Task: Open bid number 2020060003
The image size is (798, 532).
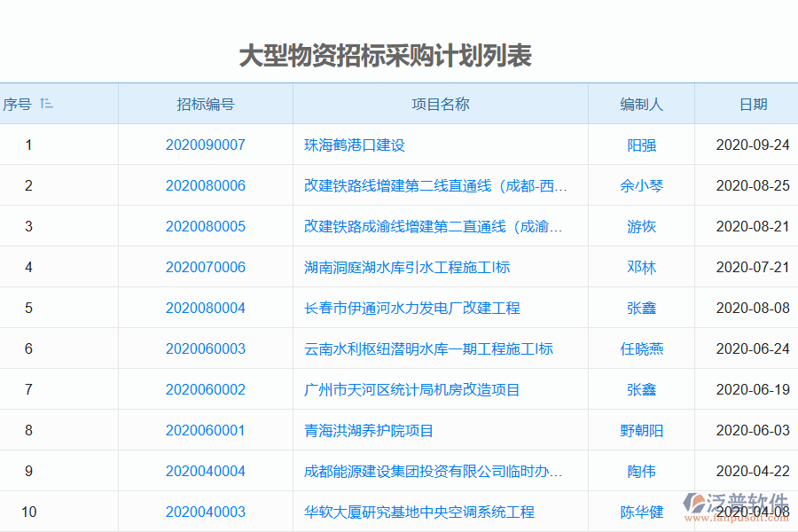Action: click(x=205, y=348)
